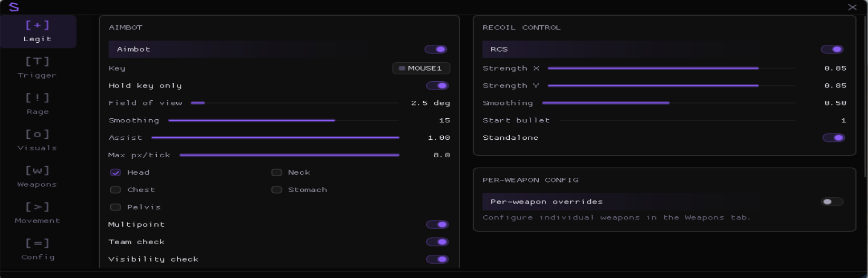Toggle the Hold key only switch

[x=437, y=85]
